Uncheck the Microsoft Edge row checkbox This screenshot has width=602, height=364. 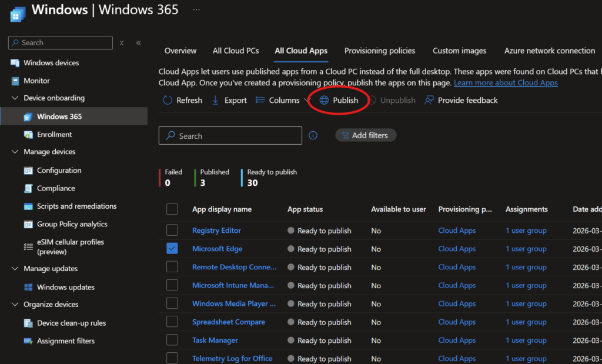[x=172, y=249]
